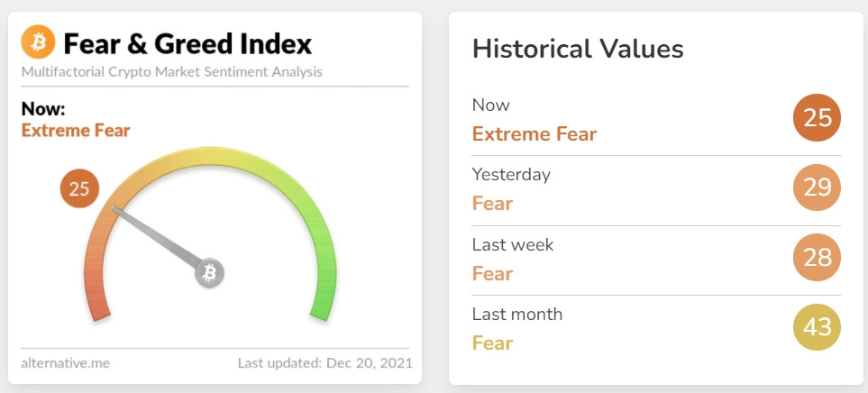The width and height of the screenshot is (868, 393).
Task: Click Extreme Fear text in Historical Values
Action: 535,134
